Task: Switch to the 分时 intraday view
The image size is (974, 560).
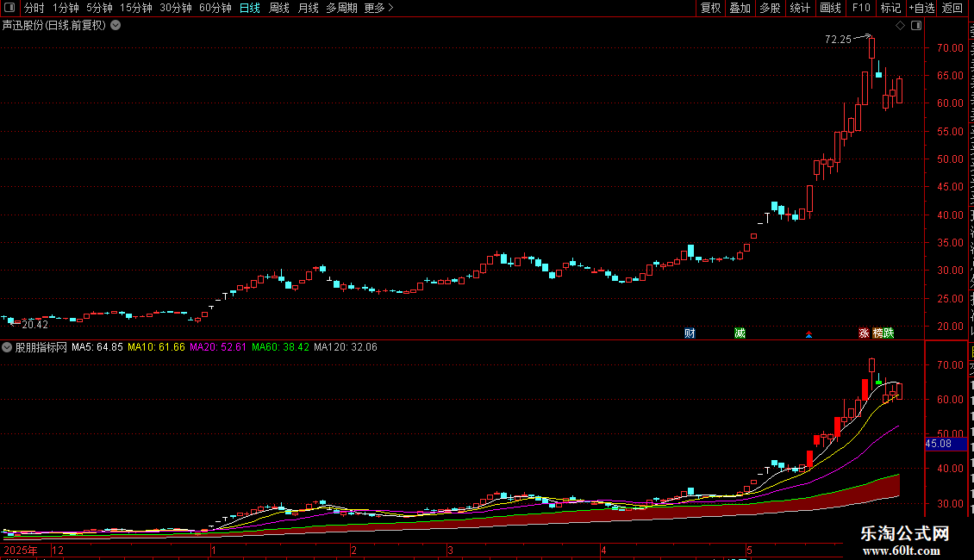Action: (34, 8)
